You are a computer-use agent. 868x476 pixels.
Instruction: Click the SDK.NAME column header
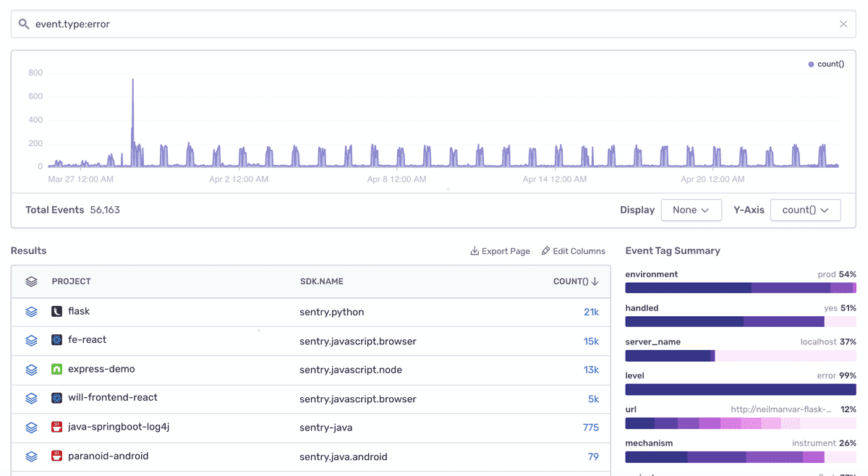321,281
